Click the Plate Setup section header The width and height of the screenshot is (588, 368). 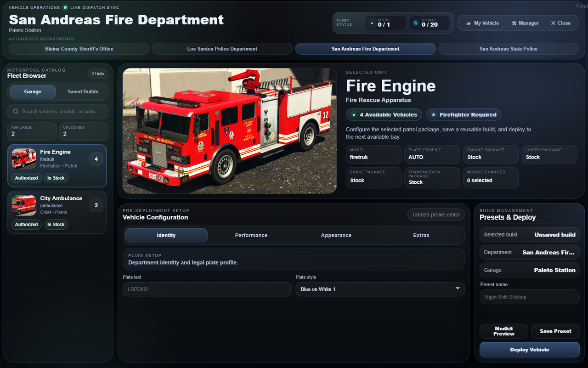(294, 259)
